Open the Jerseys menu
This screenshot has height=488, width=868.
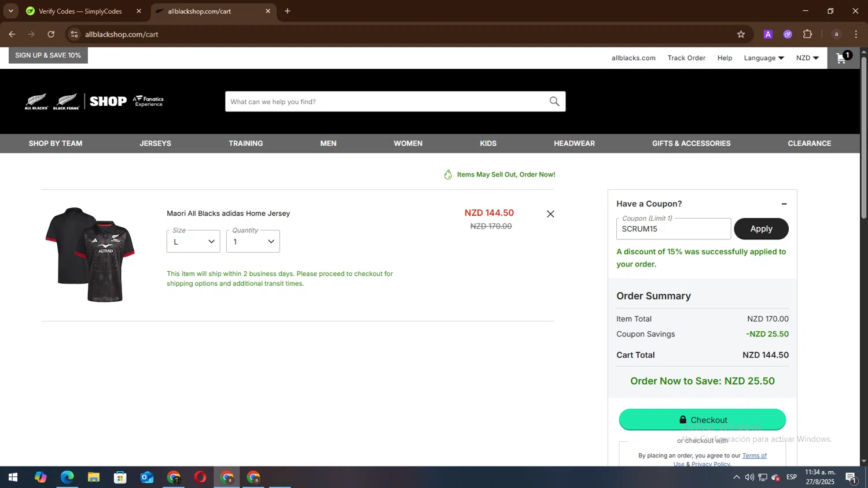[155, 143]
